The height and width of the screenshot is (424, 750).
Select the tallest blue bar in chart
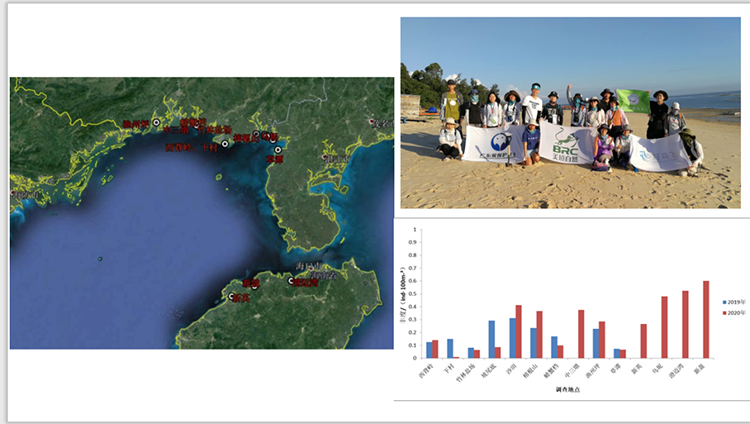coord(513,338)
